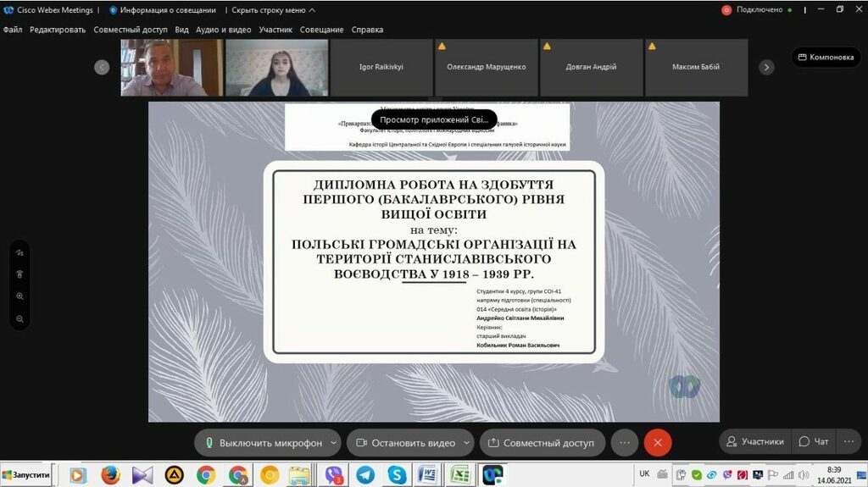Open more options ellipsis beside share button
Screen dimensions: 868x487
[624, 442]
